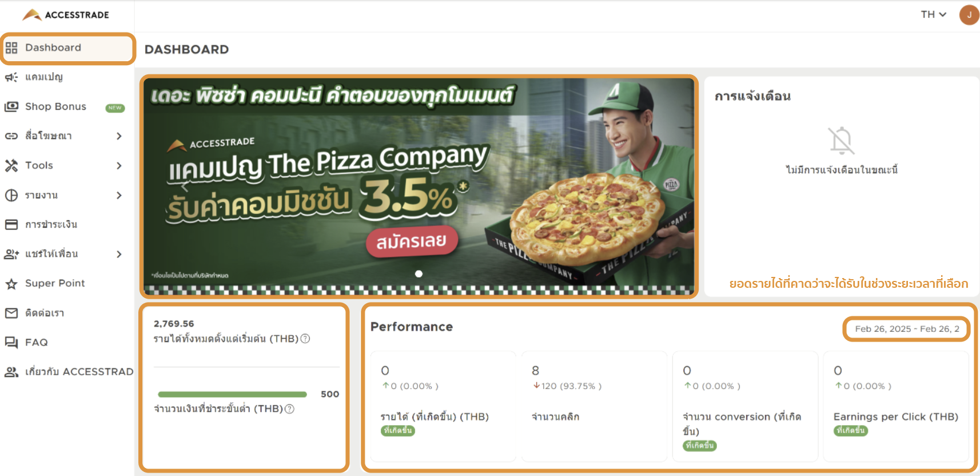
Task: Expand the รายงาน submenu chevron
Action: point(119,196)
